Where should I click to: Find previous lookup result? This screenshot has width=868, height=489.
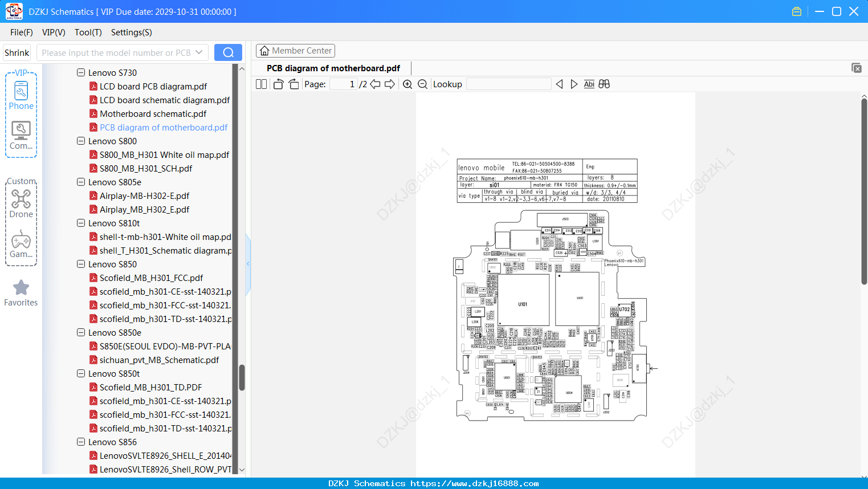click(559, 84)
